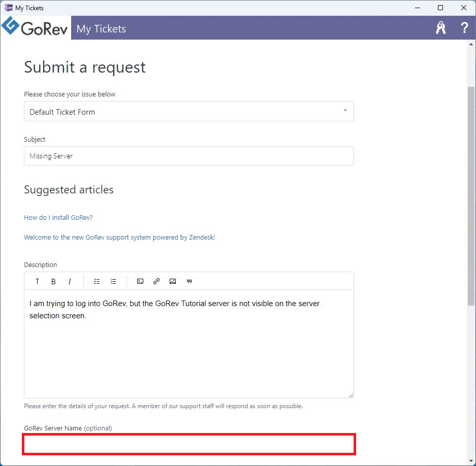Image resolution: width=476 pixels, height=466 pixels.
Task: Click the description resize handle
Action: click(x=351, y=395)
